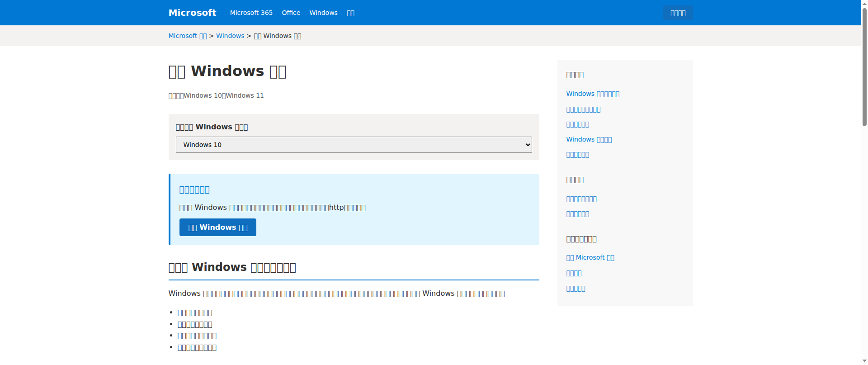Open Microsoft 365 in the top navigation
The height and width of the screenshot is (365, 868).
[x=251, y=13]
